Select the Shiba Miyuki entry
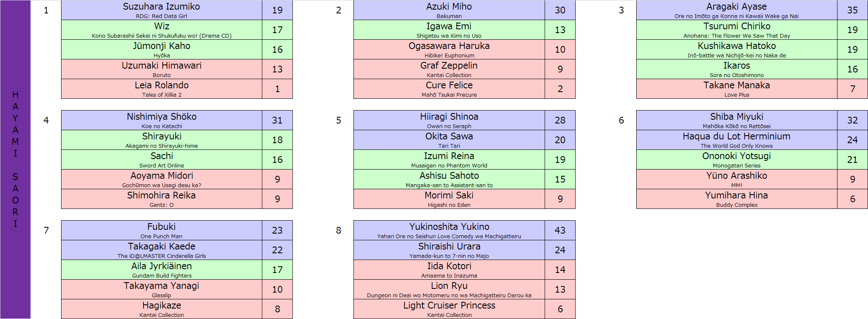 pyautogui.click(x=737, y=120)
